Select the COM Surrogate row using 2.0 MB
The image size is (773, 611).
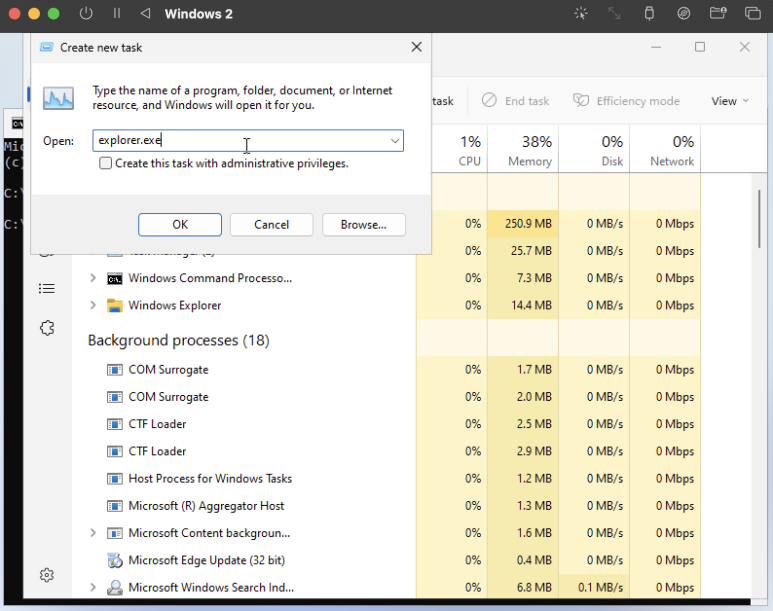point(386,397)
